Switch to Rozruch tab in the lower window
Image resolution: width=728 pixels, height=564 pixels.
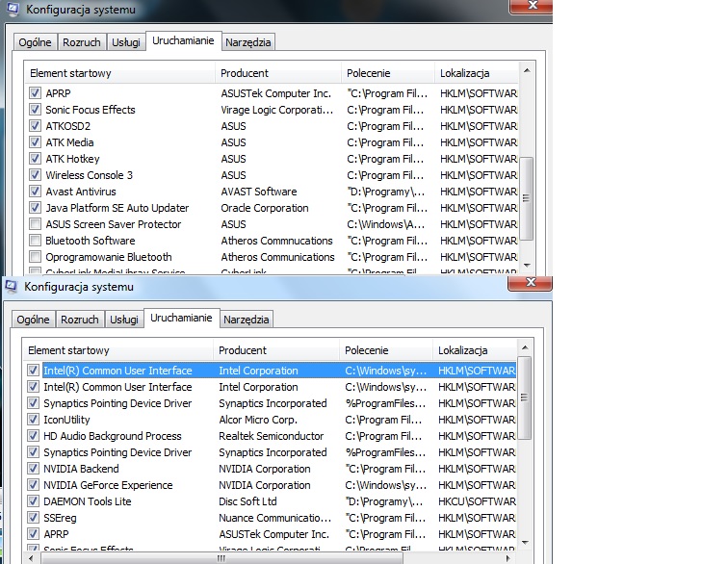[x=80, y=320]
